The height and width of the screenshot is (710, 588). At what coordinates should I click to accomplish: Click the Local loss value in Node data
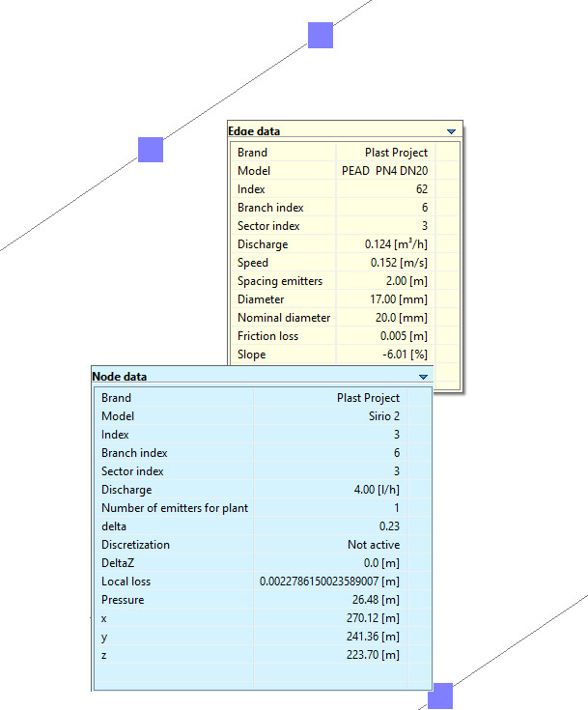(329, 582)
